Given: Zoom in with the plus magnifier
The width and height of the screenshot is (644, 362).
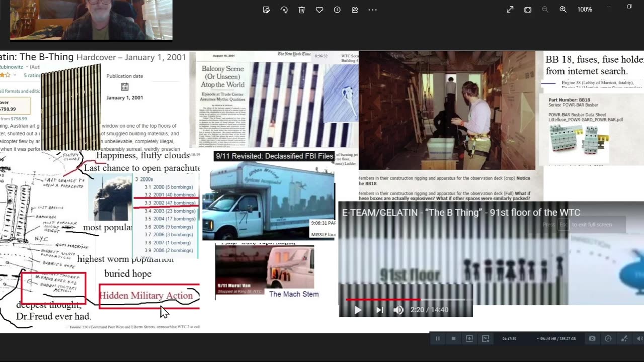Looking at the screenshot, I should [563, 10].
